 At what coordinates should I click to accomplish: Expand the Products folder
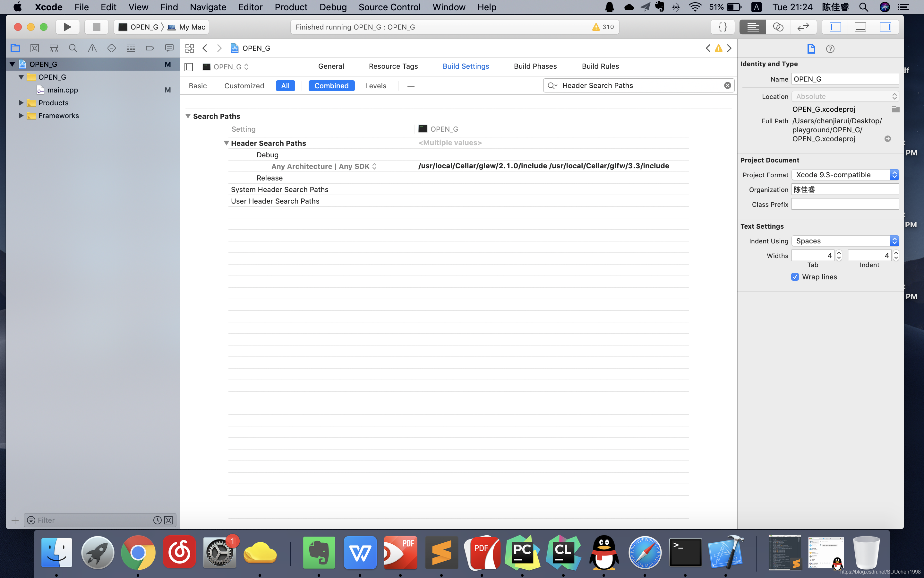21,103
